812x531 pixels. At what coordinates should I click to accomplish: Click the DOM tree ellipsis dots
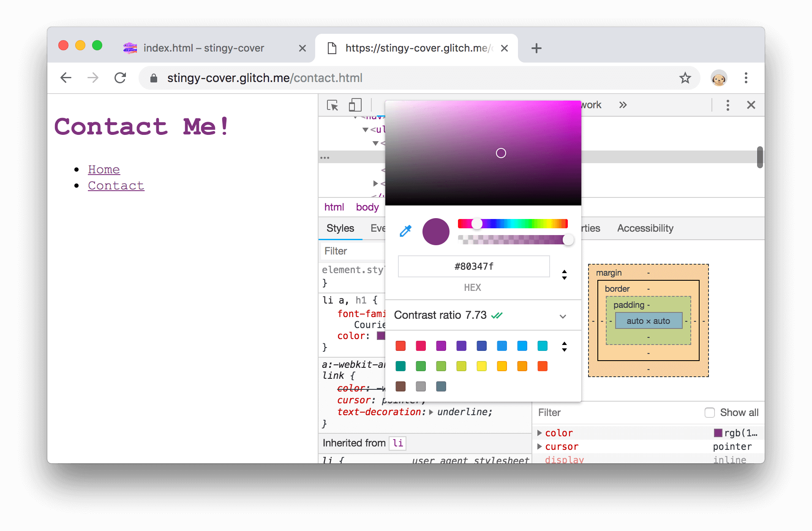pos(324,158)
